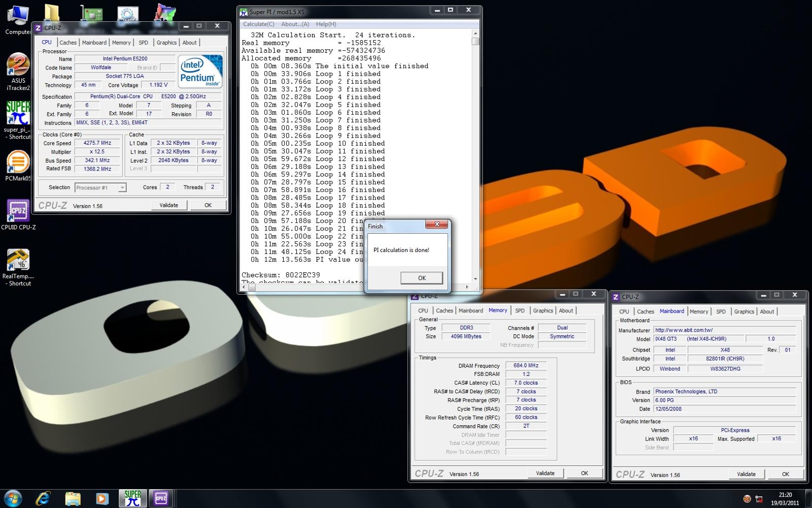The image size is (812, 508).
Task: Select Memory tab in the CPU-Z Mainboard window
Action: point(699,311)
